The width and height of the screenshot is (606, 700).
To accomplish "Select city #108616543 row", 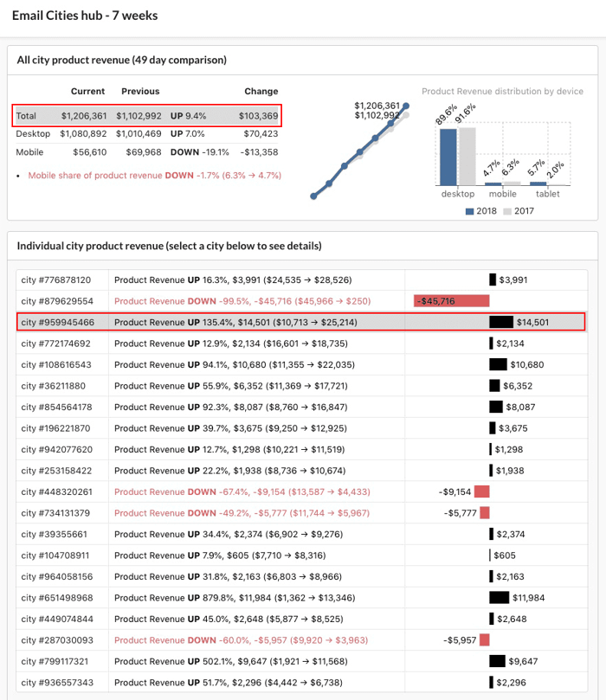I will (302, 365).
